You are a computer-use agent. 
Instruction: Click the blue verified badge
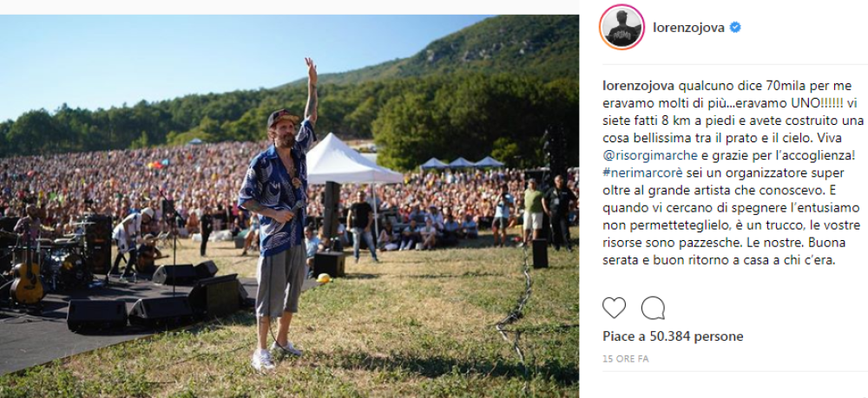coord(735,27)
